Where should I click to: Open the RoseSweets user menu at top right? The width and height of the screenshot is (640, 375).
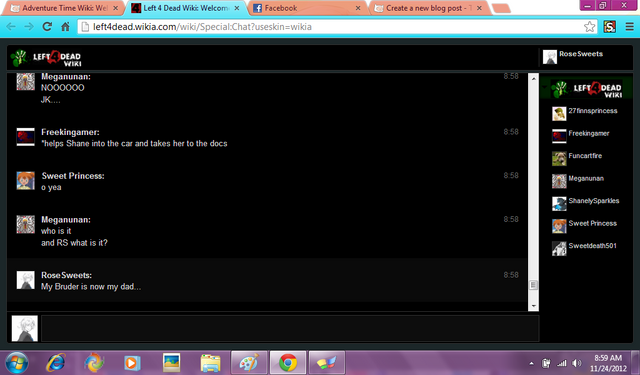point(573,57)
